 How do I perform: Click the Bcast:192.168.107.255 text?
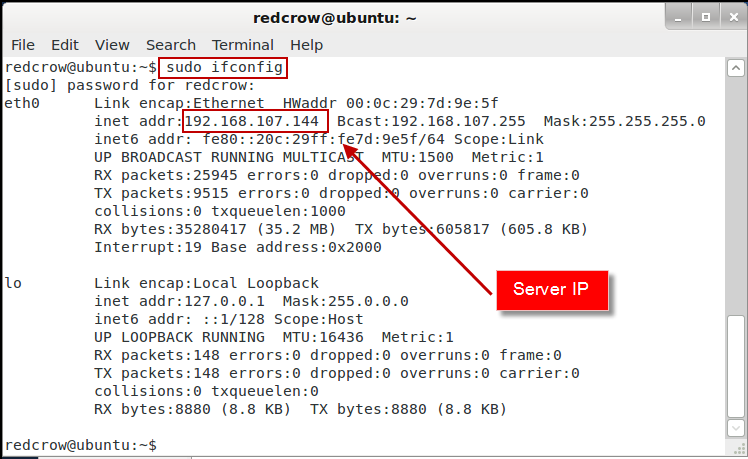point(431,121)
